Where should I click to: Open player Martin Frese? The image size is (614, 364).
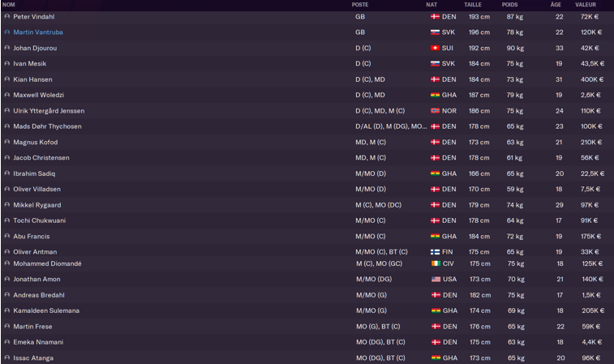pyautogui.click(x=32, y=326)
